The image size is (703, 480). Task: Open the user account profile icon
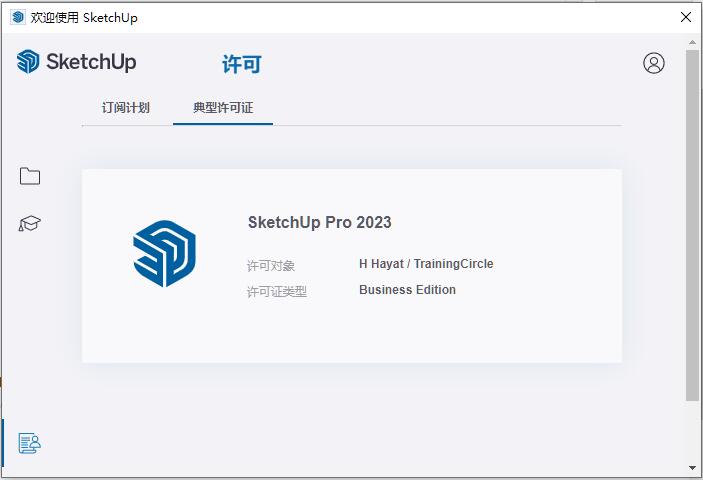pyautogui.click(x=654, y=63)
